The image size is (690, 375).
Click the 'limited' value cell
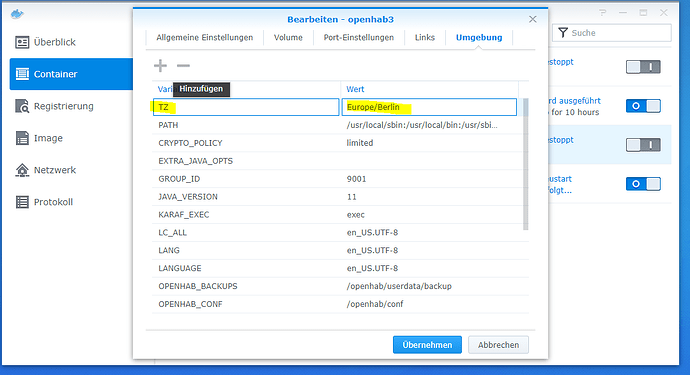[x=360, y=143]
